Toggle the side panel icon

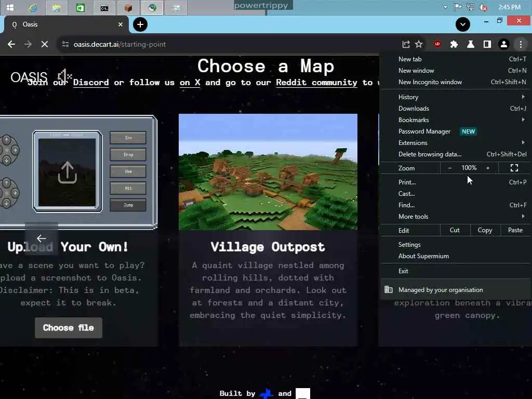[x=487, y=44]
